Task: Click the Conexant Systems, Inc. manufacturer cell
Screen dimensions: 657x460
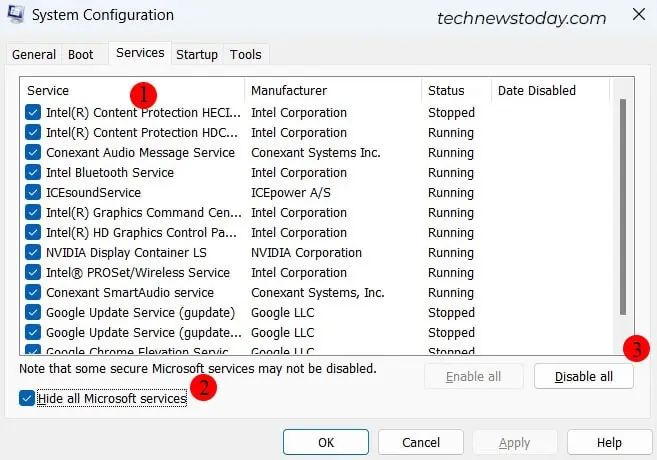Action: pyautogui.click(x=318, y=292)
